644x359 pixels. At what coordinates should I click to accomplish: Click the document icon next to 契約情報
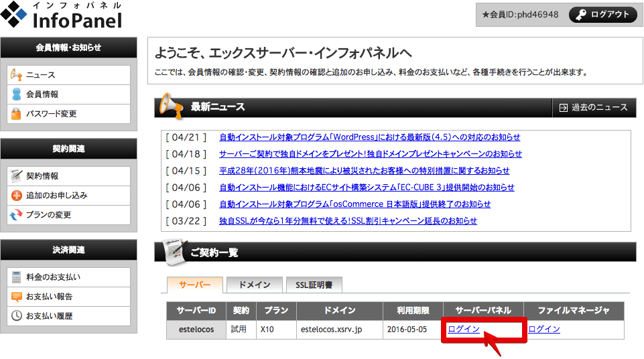pos(16,175)
